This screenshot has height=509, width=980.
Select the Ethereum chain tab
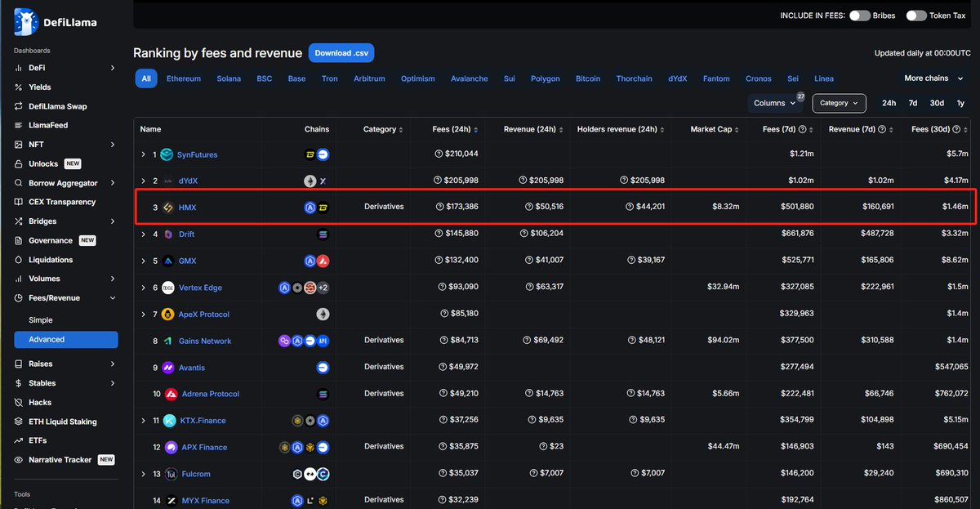pos(184,78)
